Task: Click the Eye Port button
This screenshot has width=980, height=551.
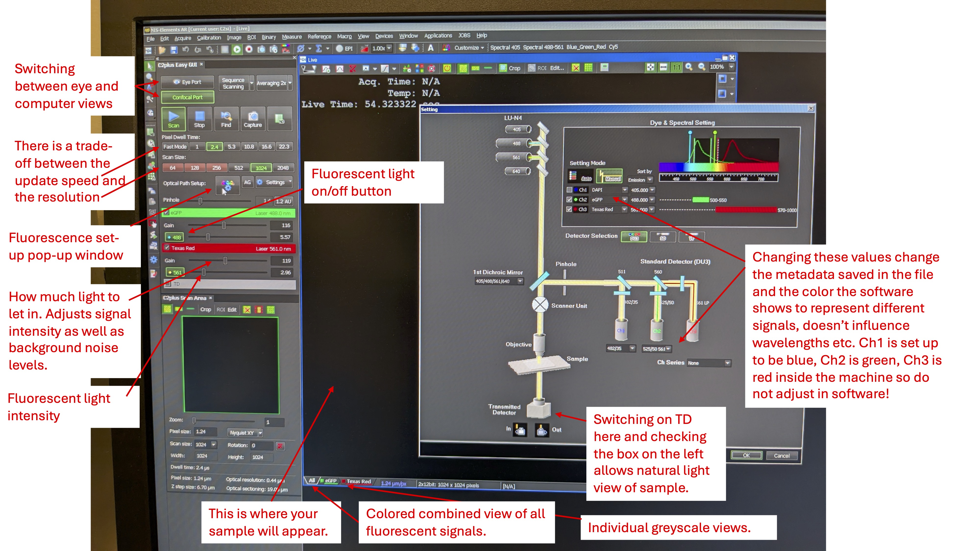Action: click(187, 82)
